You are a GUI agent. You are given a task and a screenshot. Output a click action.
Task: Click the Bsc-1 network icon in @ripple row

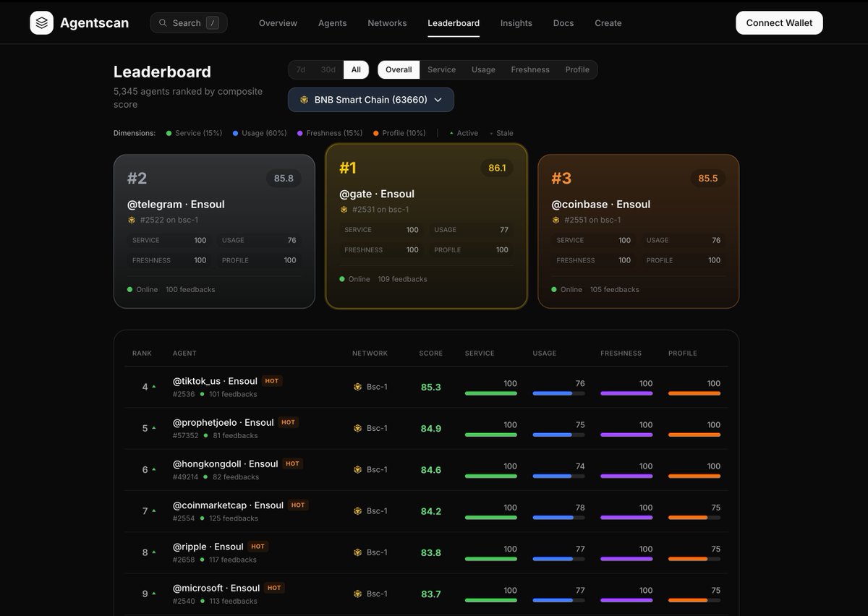357,552
